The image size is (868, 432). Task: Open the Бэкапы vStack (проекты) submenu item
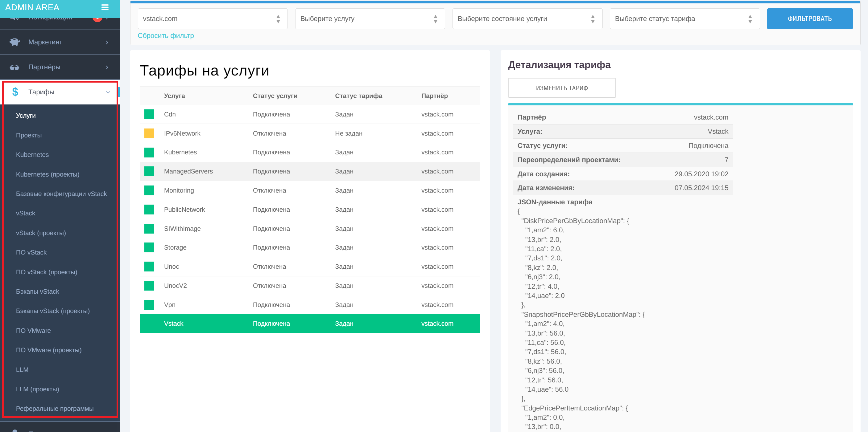(53, 311)
